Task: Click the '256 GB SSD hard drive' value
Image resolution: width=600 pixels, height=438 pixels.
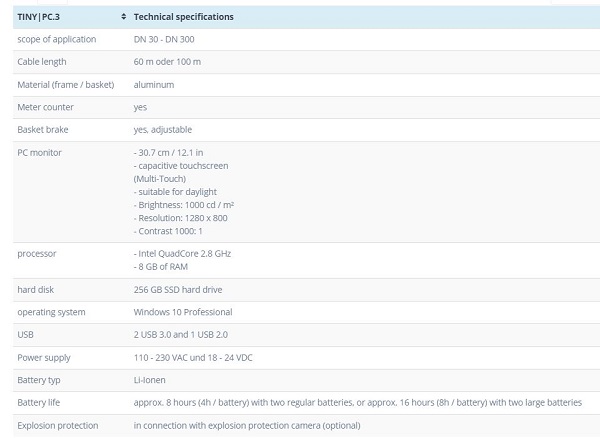Action: [x=178, y=289]
